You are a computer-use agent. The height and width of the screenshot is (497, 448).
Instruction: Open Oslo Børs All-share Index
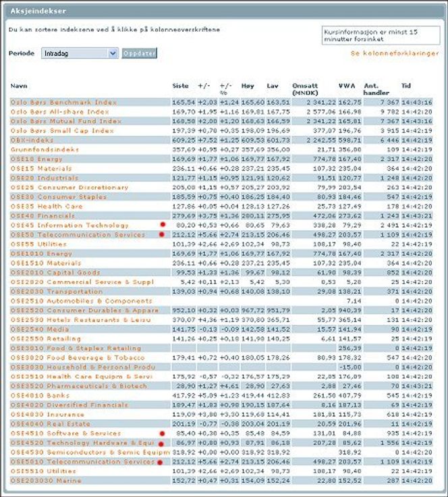60,112
